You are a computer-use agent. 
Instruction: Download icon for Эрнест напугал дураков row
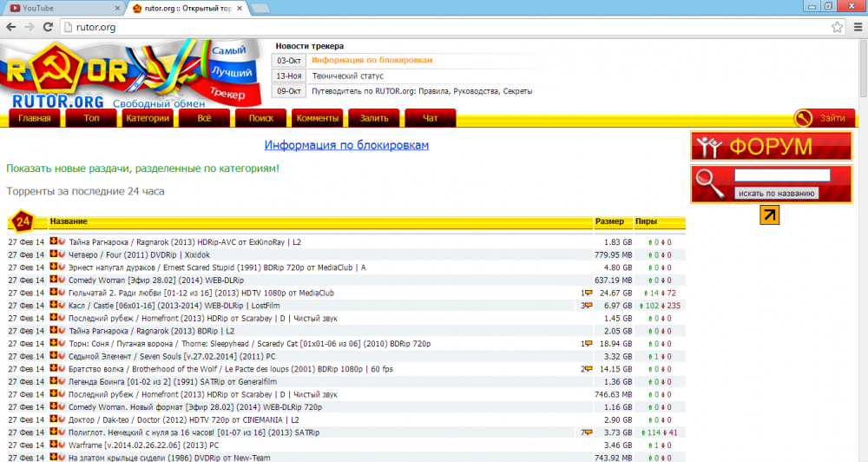coord(54,267)
